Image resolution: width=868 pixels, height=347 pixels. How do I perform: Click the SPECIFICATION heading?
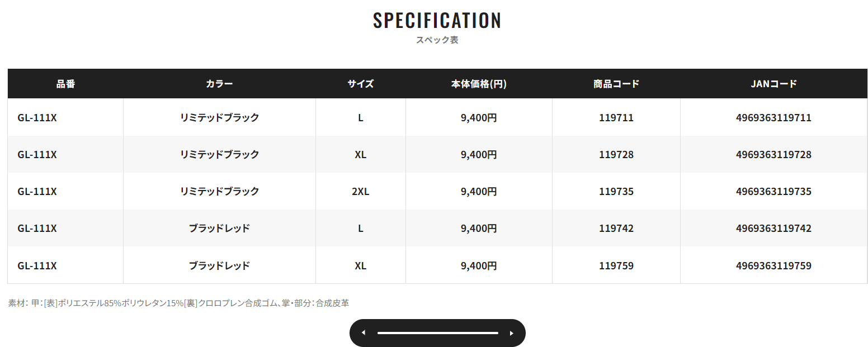(437, 20)
